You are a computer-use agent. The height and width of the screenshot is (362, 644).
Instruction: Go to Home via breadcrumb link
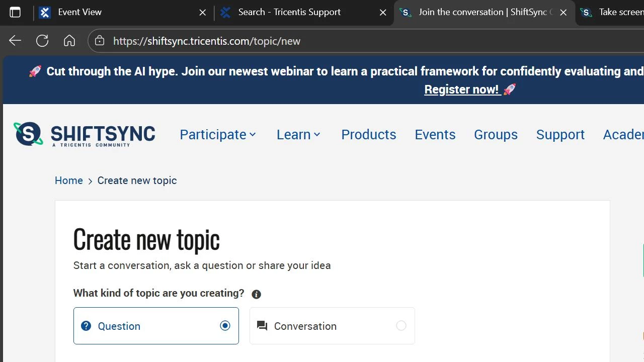(x=69, y=180)
